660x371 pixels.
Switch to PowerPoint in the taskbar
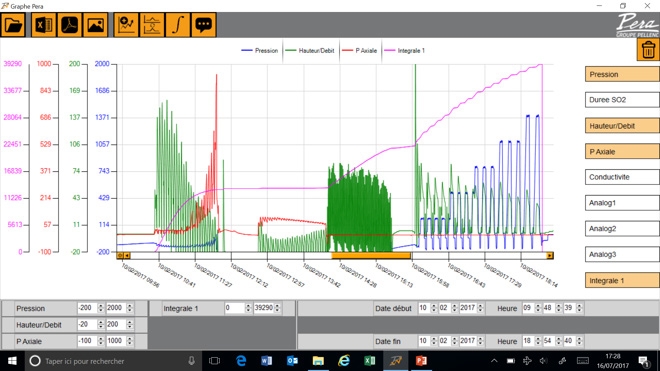click(x=421, y=361)
